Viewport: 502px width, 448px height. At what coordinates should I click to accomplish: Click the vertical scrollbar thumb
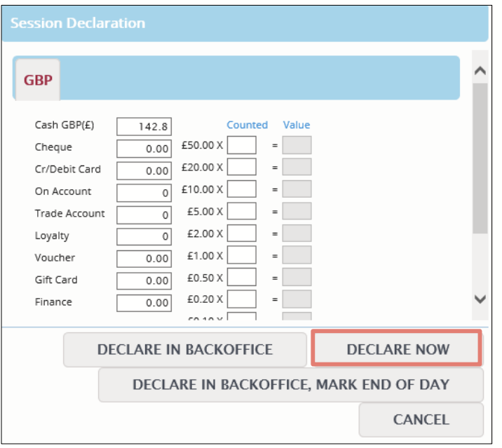click(480, 158)
